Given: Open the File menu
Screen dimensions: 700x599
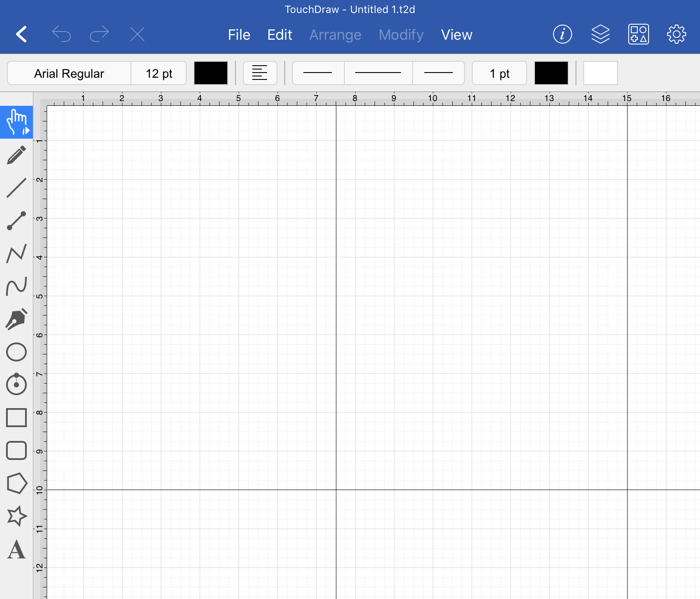Looking at the screenshot, I should 239,35.
